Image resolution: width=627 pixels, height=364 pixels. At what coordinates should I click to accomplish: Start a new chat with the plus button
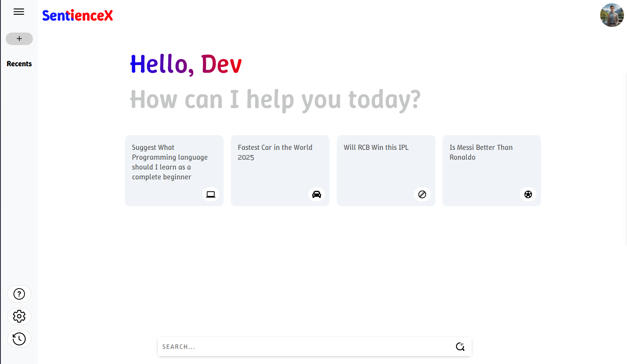(19, 39)
